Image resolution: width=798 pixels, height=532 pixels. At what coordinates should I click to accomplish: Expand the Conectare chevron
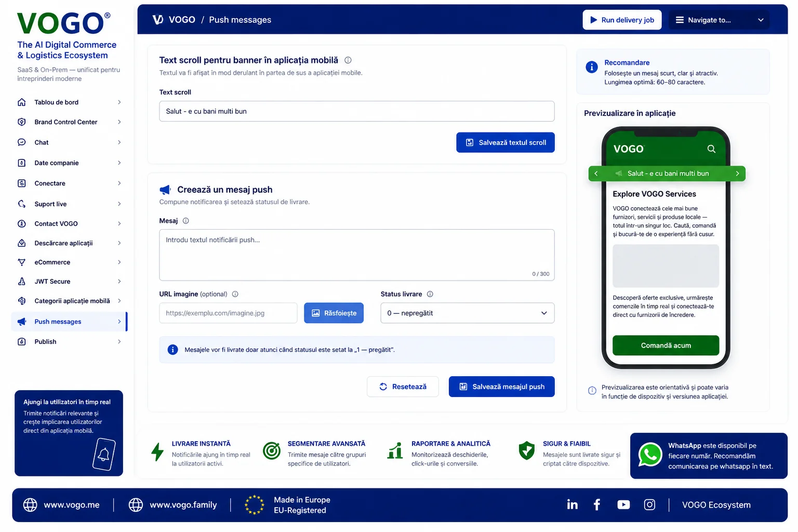[119, 183]
